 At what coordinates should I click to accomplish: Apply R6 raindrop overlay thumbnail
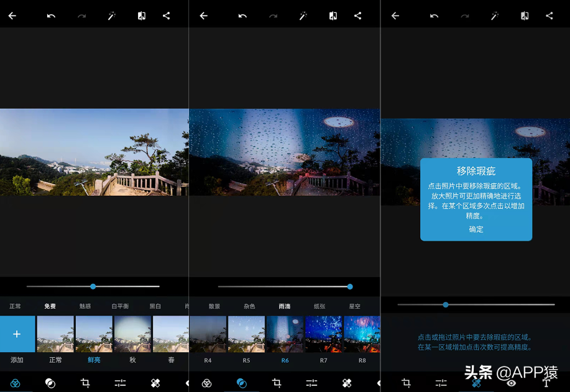point(285,334)
